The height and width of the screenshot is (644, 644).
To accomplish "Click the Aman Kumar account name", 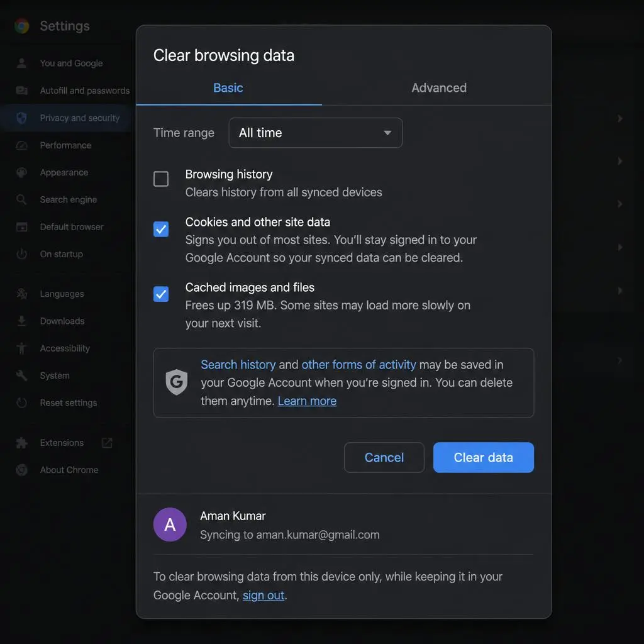I will click(233, 516).
